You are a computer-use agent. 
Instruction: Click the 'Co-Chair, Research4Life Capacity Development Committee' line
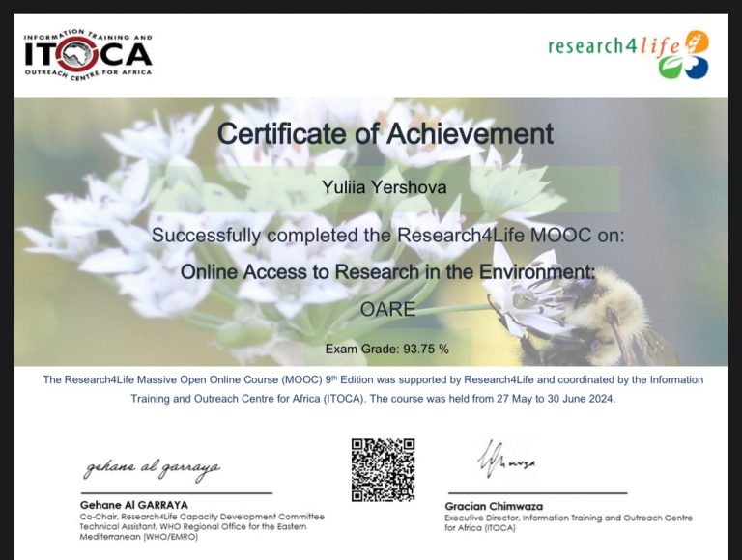pos(202,517)
